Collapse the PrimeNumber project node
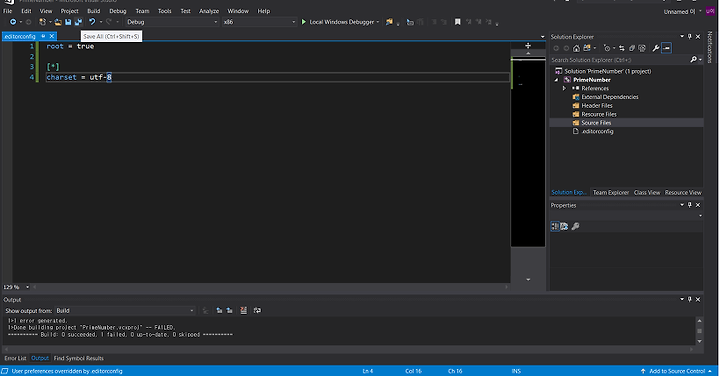This screenshot has width=720, height=376. click(557, 80)
